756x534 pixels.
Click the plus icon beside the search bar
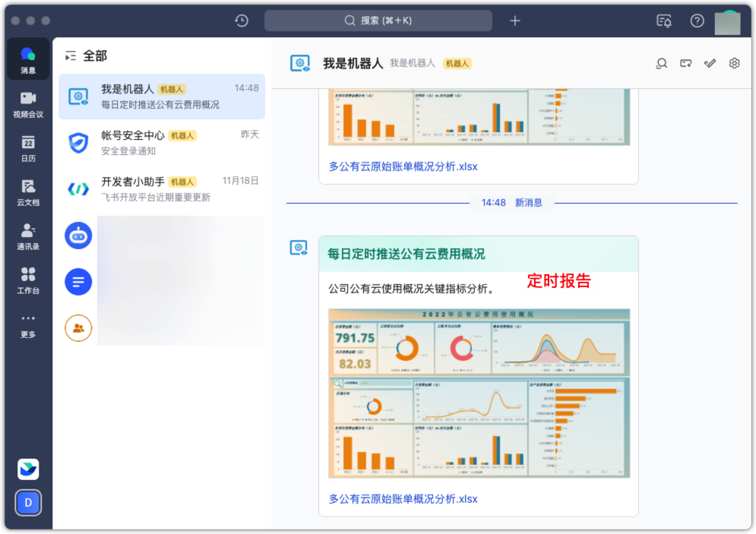pyautogui.click(x=515, y=21)
